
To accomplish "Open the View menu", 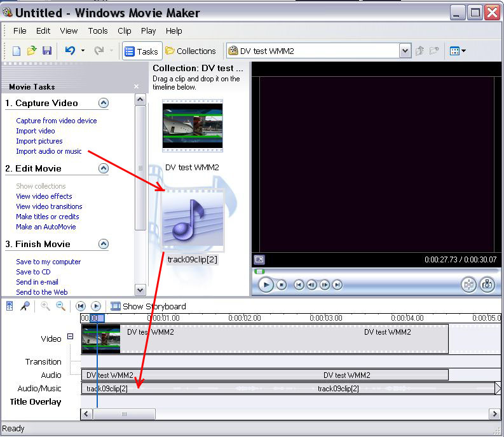I will click(69, 31).
